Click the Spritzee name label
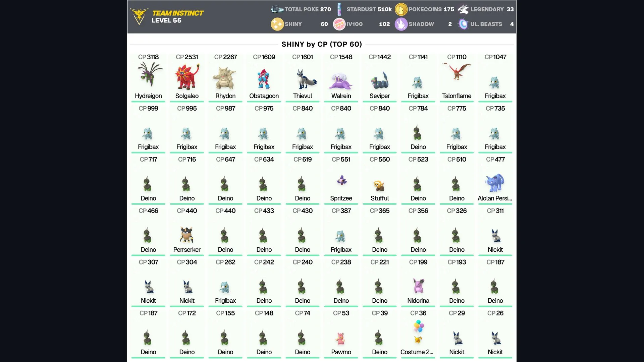Viewport: 644px width, 362px height. (341, 198)
